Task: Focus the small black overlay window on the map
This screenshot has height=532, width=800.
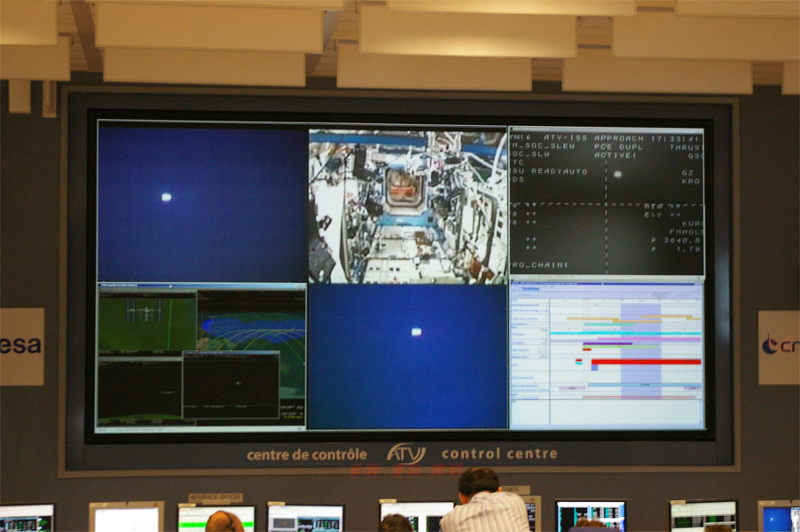Action: [231, 385]
